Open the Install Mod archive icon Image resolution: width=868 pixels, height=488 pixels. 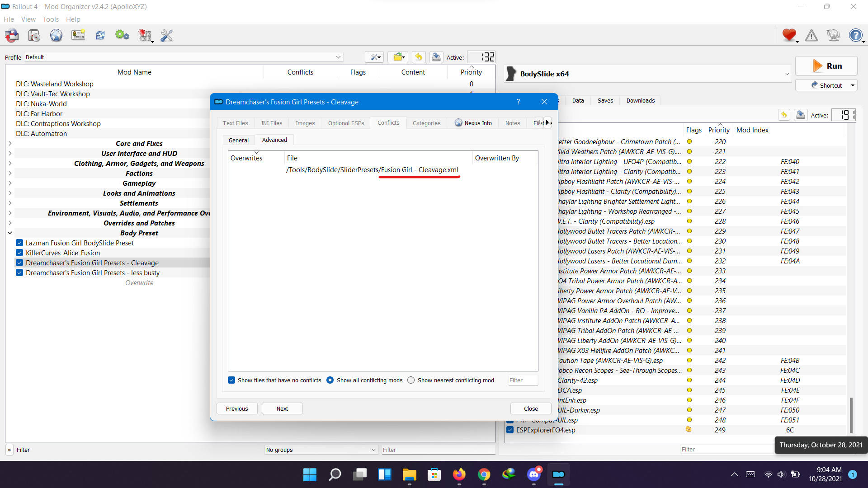pyautogui.click(x=34, y=35)
